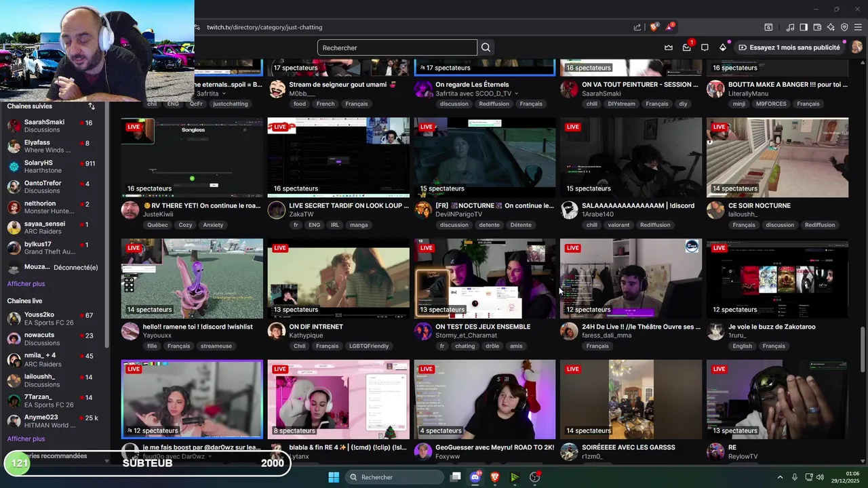Click the Brave VPN shield icon
The image size is (868, 488).
click(x=844, y=27)
